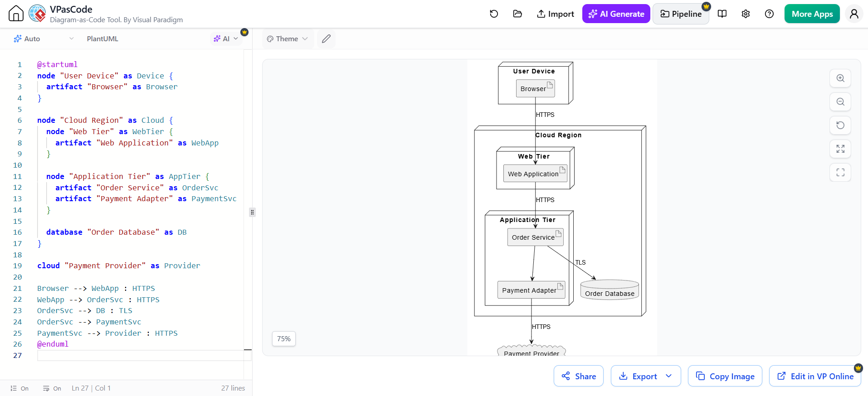Viewport: 868px width, 396px height.
Task: Open the folder icon in top toolbar
Action: (x=517, y=14)
